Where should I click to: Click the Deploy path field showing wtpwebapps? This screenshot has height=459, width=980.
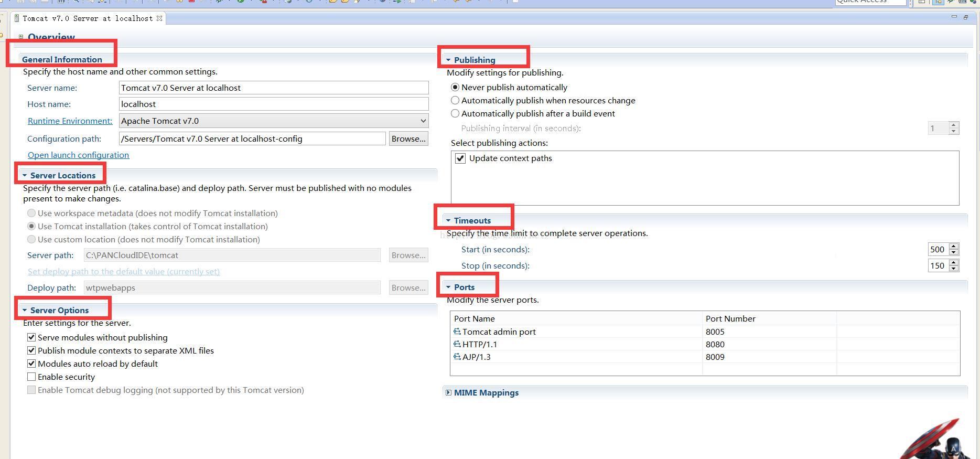(232, 287)
